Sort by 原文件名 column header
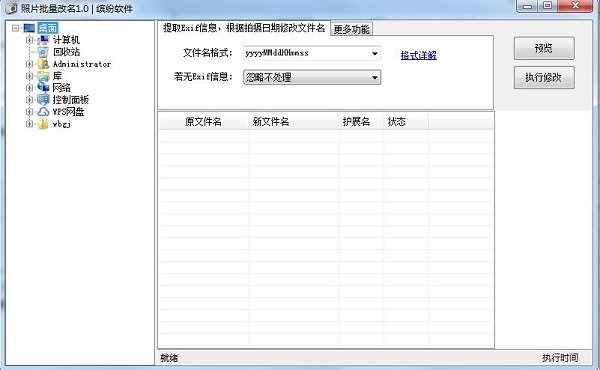The width and height of the screenshot is (600, 370). coord(204,122)
